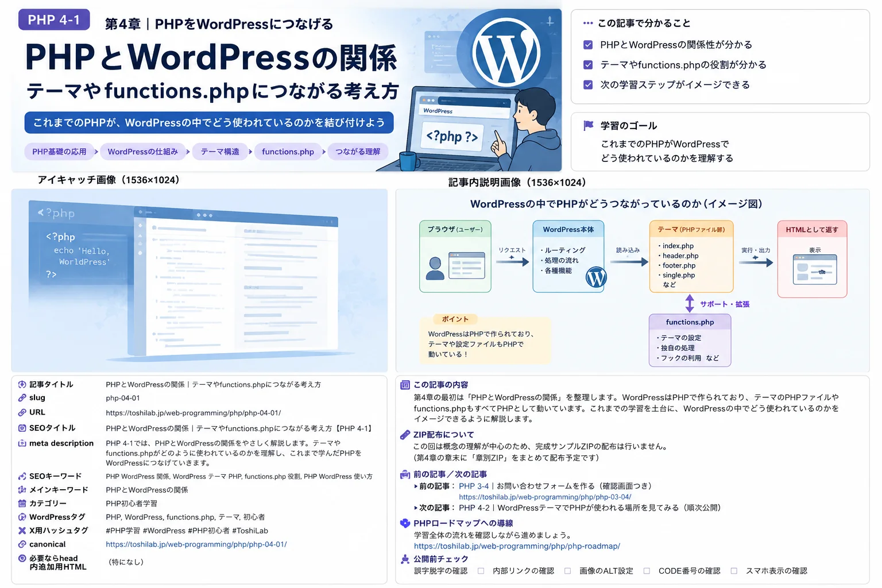The height and width of the screenshot is (588, 882).
Task: Click the large WordPress logo in the banner
Action: pos(506,52)
